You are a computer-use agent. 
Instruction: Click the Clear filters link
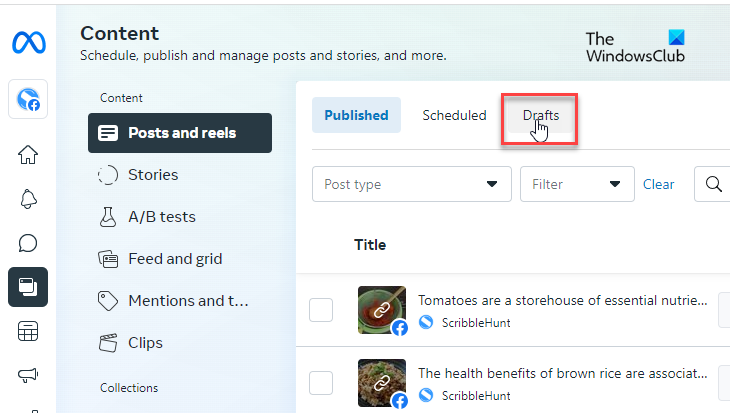[x=658, y=184]
